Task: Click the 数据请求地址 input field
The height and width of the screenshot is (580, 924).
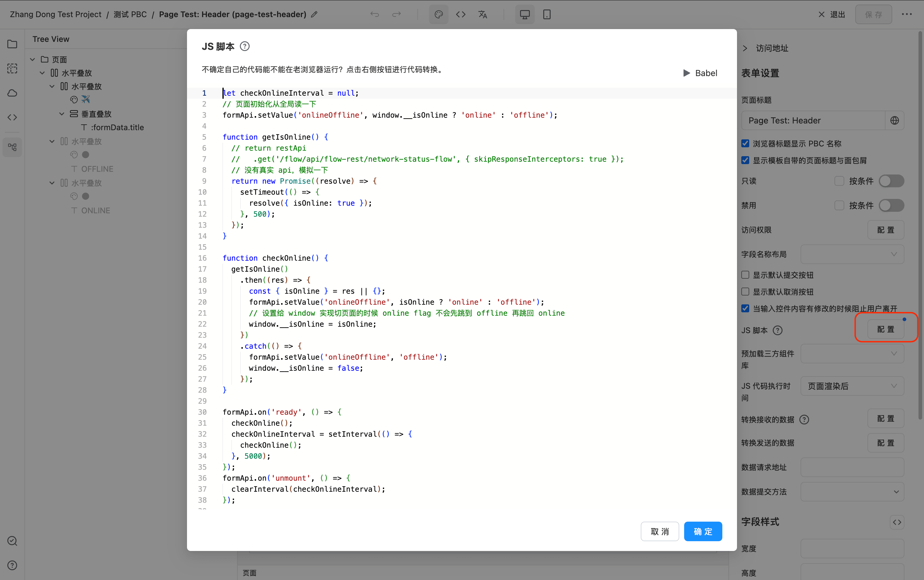Action: pyautogui.click(x=852, y=467)
